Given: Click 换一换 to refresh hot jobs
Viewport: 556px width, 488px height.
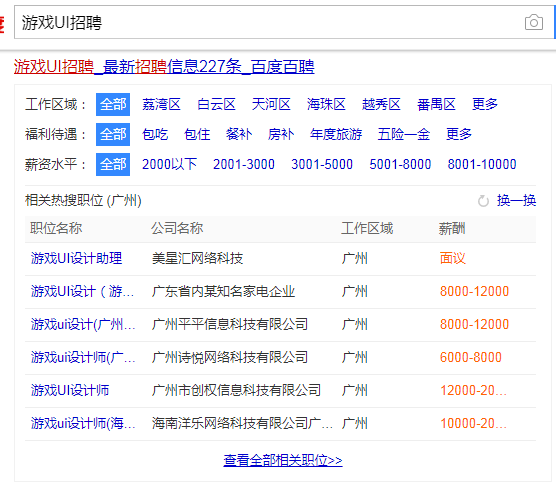Looking at the screenshot, I should coord(516,201).
